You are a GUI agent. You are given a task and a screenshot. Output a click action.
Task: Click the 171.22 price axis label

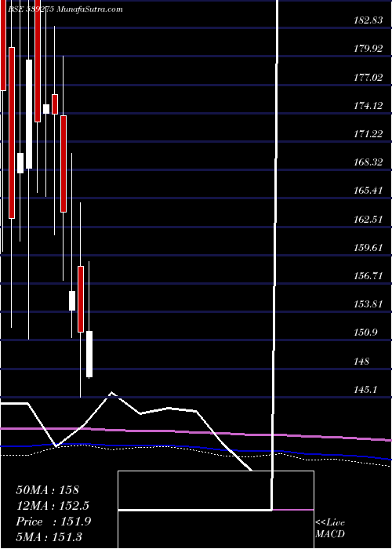368,133
